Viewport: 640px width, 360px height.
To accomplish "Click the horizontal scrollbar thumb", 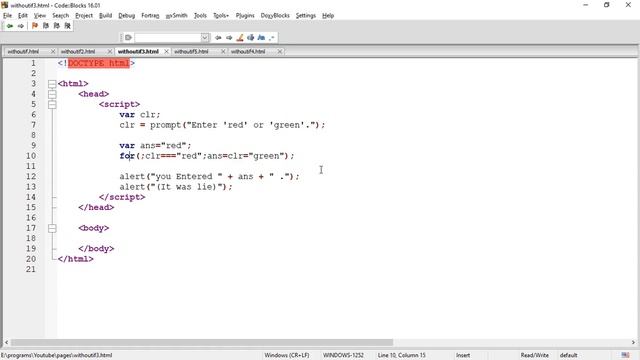I will click(202, 342).
